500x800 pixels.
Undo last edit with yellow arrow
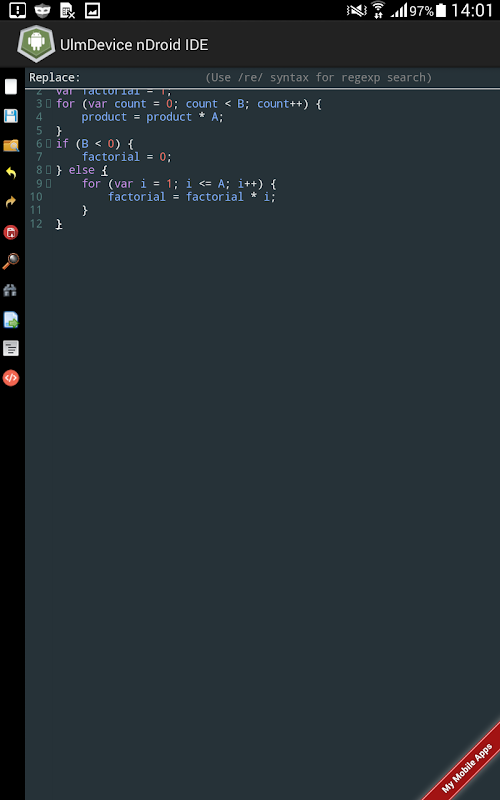click(x=11, y=173)
